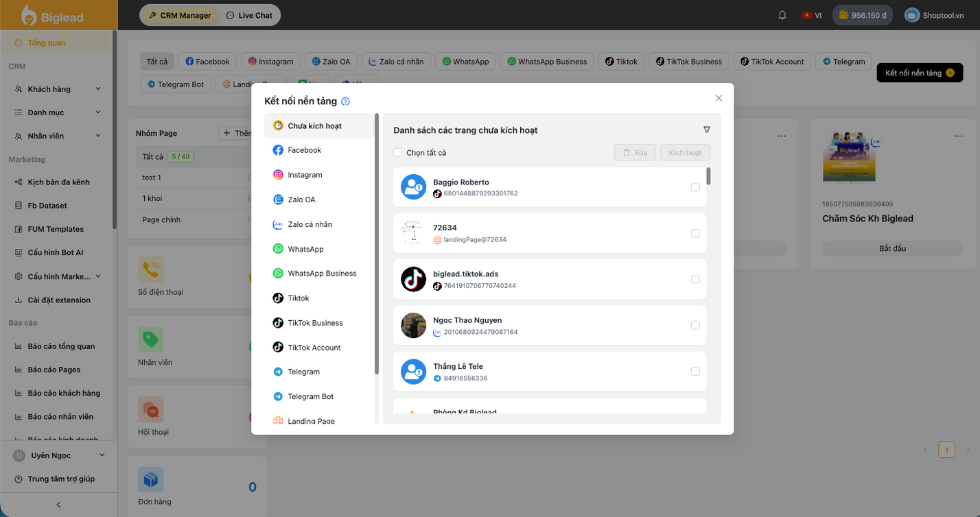Image resolution: width=980 pixels, height=517 pixels.
Task: Click the Shoptool.vn account avatar
Action: [x=912, y=15]
